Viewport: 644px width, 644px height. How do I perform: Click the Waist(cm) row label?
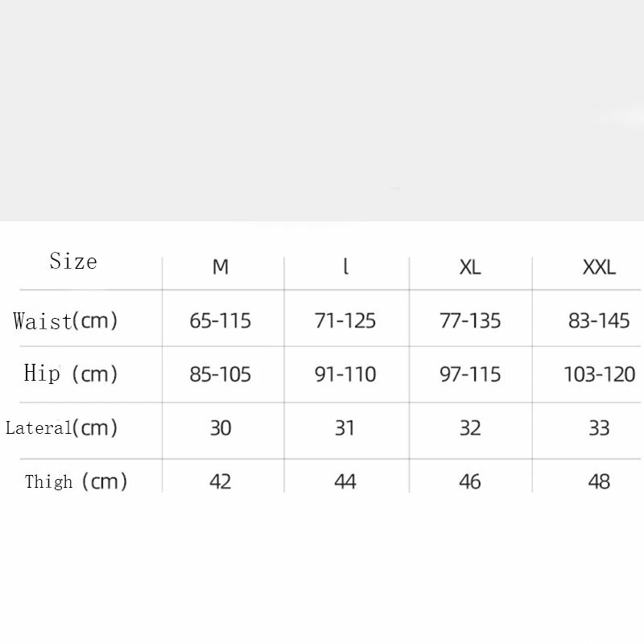[65, 320]
